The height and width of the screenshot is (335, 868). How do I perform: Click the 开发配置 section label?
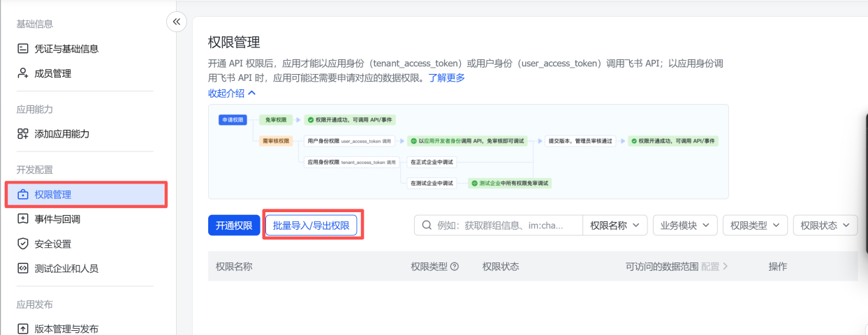[35, 170]
